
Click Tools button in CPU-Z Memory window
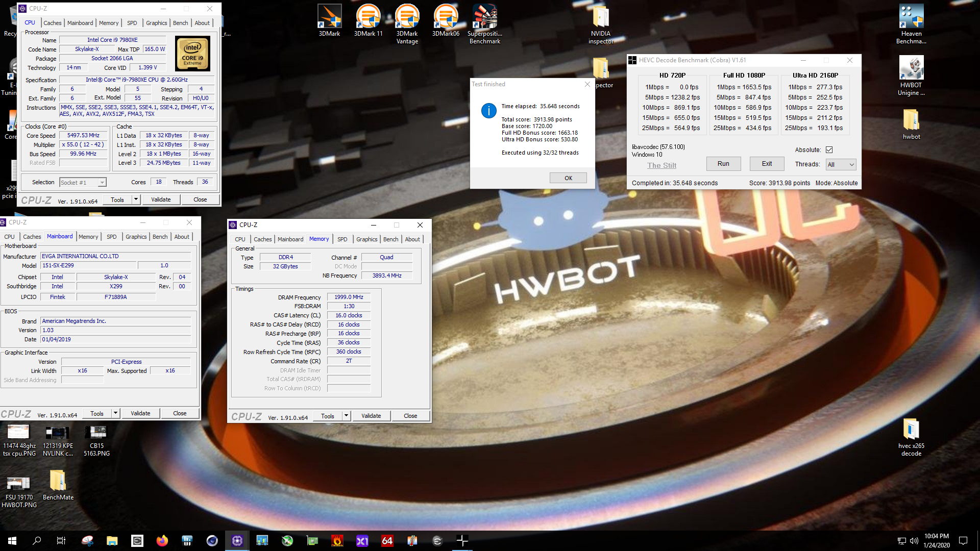328,416
